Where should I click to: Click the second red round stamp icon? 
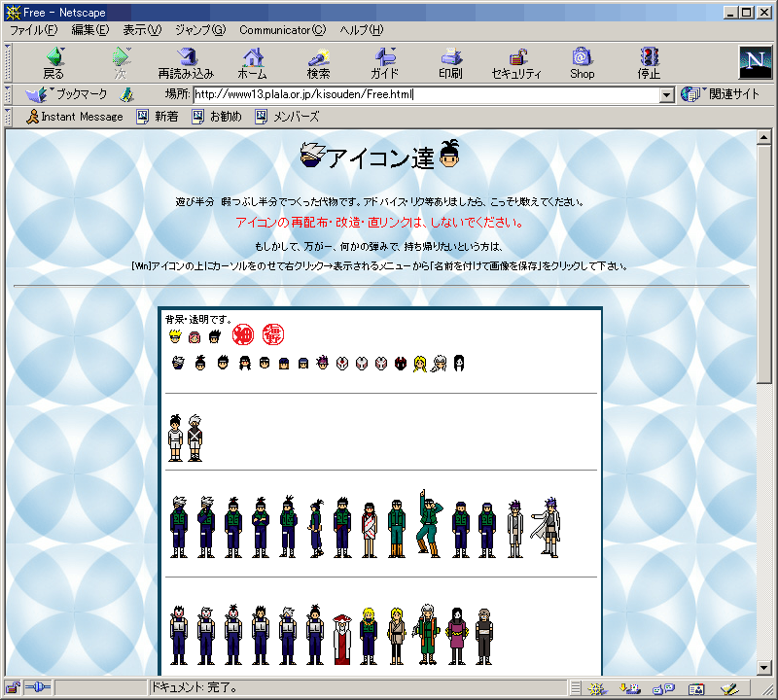(x=273, y=334)
